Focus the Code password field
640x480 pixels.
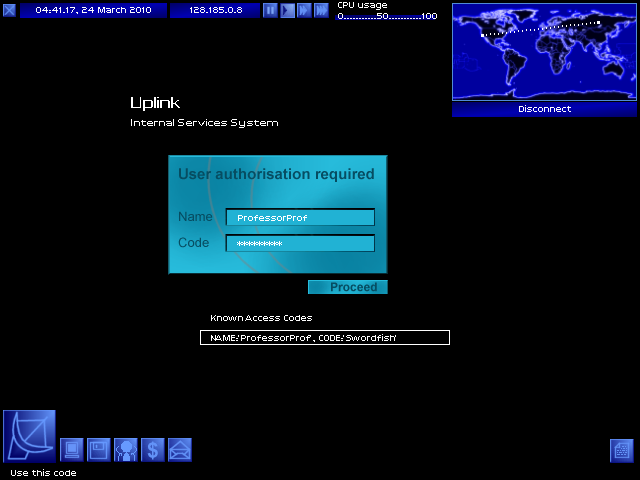300,243
